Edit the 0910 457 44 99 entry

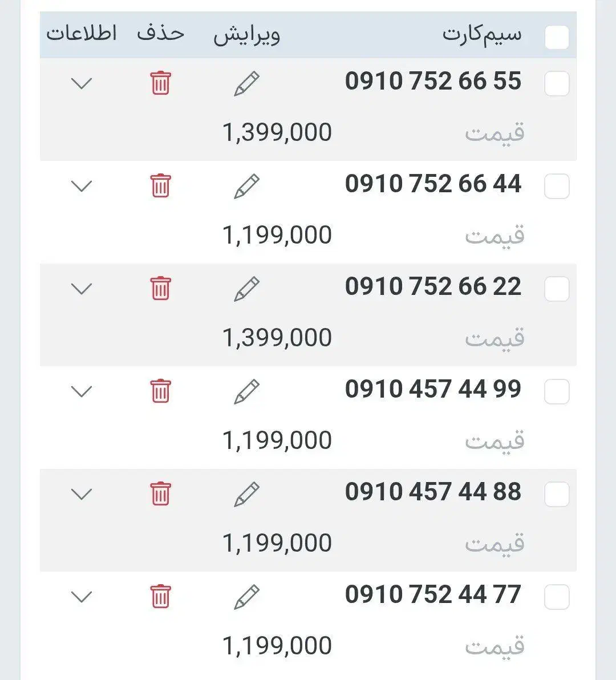click(246, 392)
